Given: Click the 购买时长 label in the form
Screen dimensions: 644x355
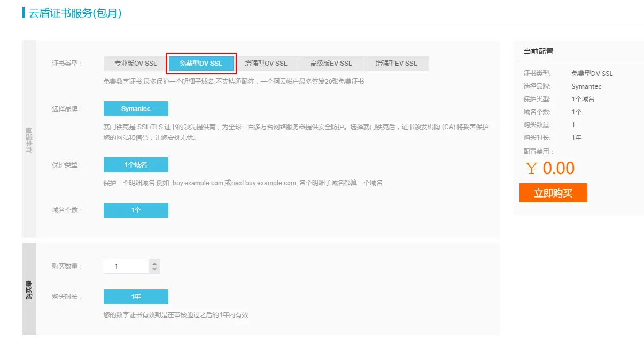Looking at the screenshot, I should [67, 297].
